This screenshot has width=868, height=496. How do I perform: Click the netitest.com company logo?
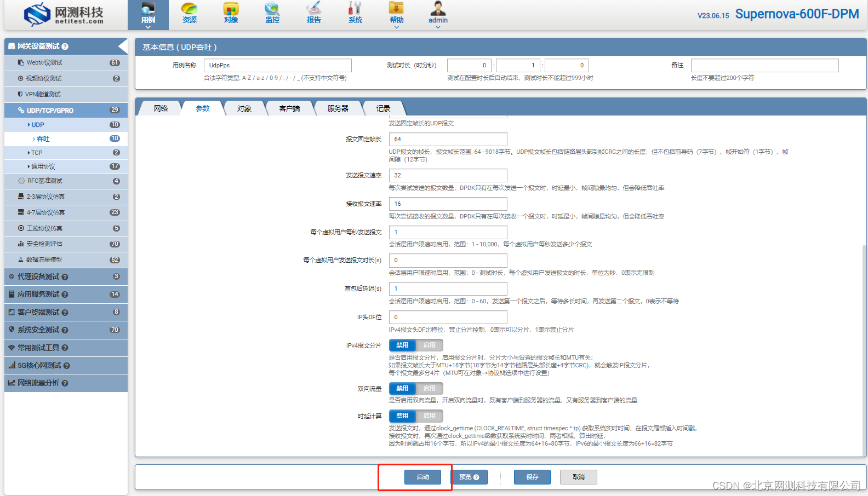click(x=64, y=15)
